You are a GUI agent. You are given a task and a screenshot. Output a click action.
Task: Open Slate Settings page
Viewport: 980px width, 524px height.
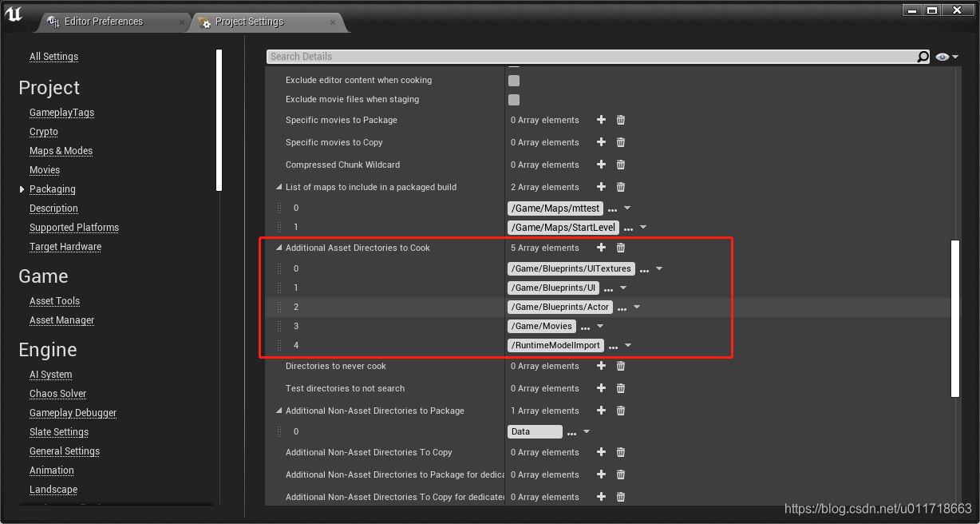59,432
